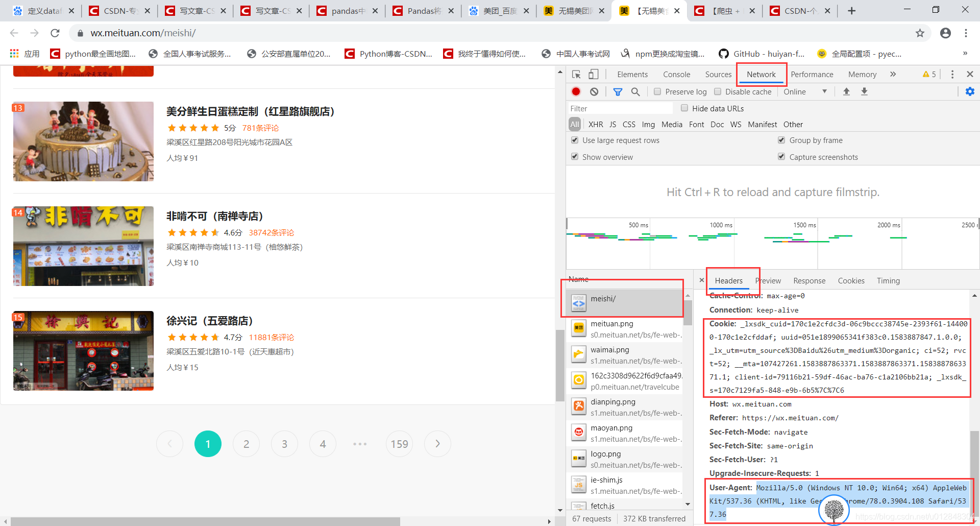This screenshot has height=526, width=980.
Task: Open the Response tab of the request
Action: coord(809,281)
